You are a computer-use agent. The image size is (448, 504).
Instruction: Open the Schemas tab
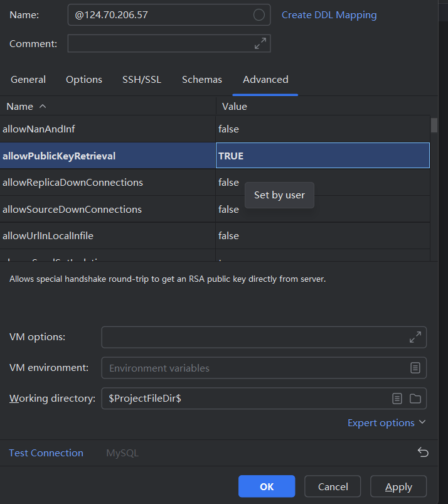pyautogui.click(x=202, y=80)
